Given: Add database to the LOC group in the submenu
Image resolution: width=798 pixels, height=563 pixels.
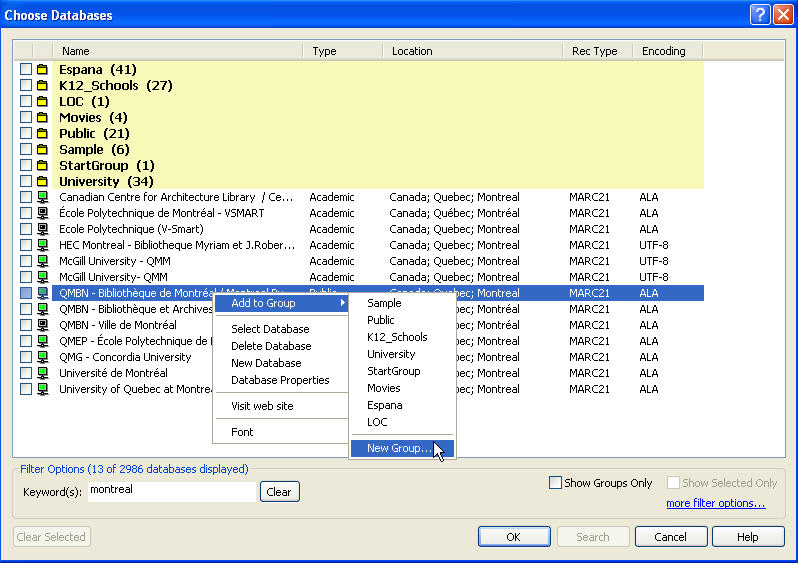Looking at the screenshot, I should (x=402, y=423).
